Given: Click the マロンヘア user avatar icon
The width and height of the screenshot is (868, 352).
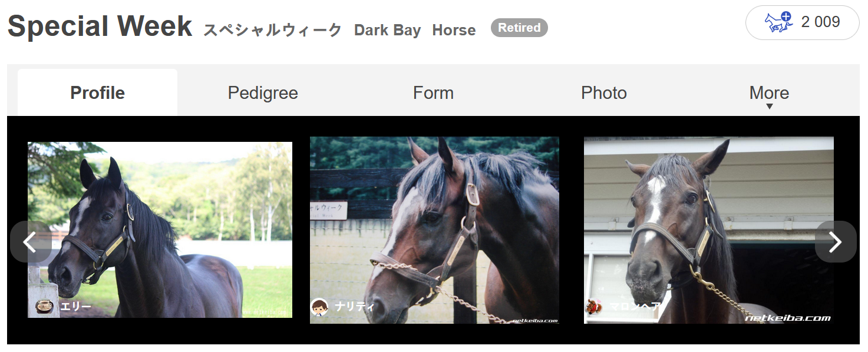Looking at the screenshot, I should (594, 306).
